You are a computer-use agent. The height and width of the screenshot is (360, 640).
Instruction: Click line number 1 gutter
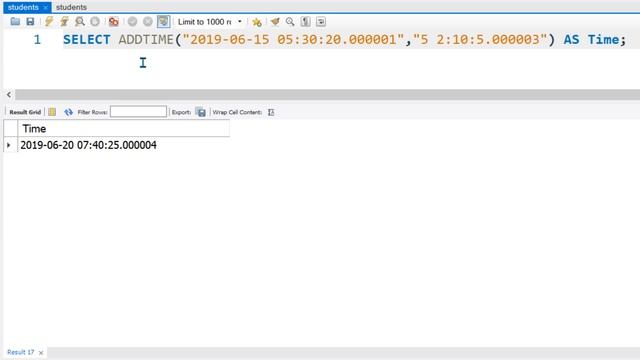coord(37,40)
